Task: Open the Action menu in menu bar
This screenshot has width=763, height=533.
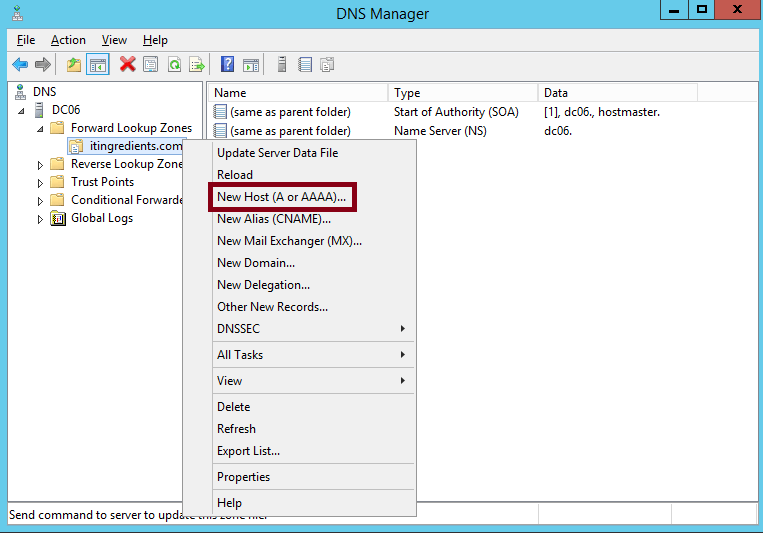Action: pos(68,40)
